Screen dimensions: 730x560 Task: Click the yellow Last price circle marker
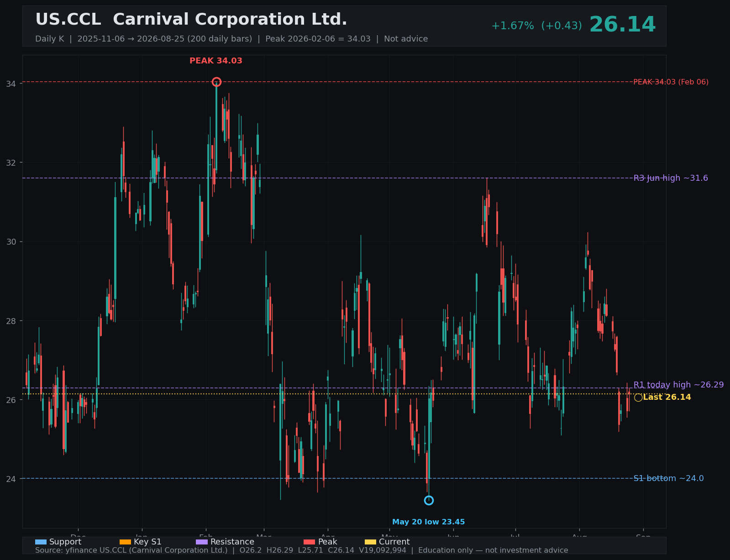tap(638, 398)
